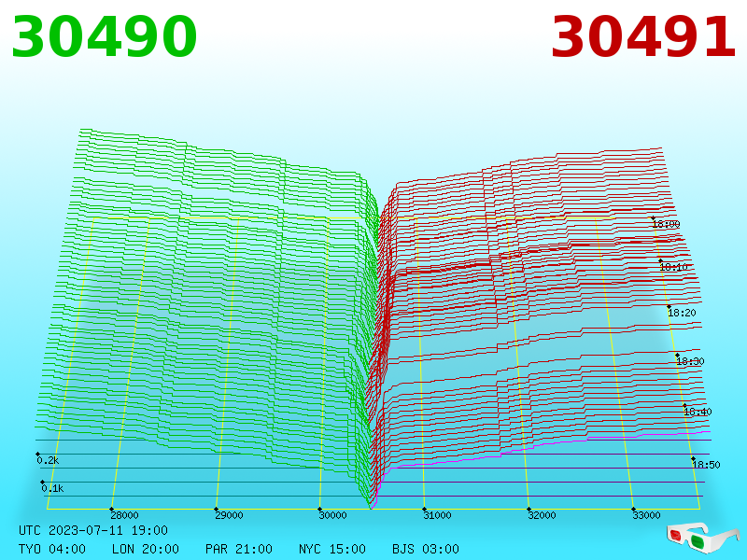
Task: Click the red ask price 30491
Action: (x=643, y=37)
